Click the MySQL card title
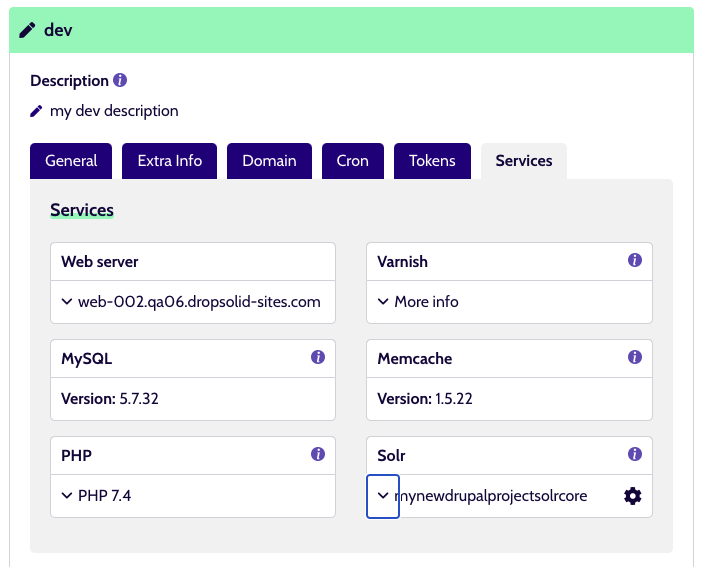This screenshot has width=703, height=567. 87,359
